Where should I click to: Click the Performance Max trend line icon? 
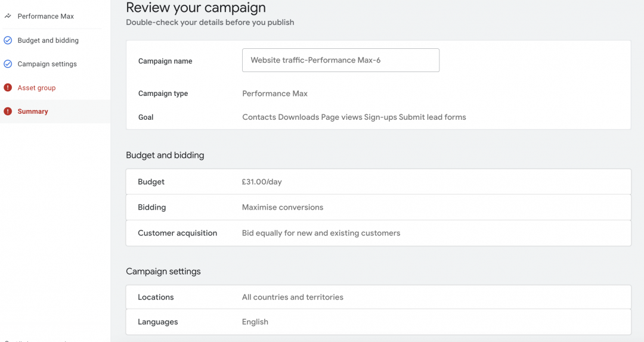8,16
